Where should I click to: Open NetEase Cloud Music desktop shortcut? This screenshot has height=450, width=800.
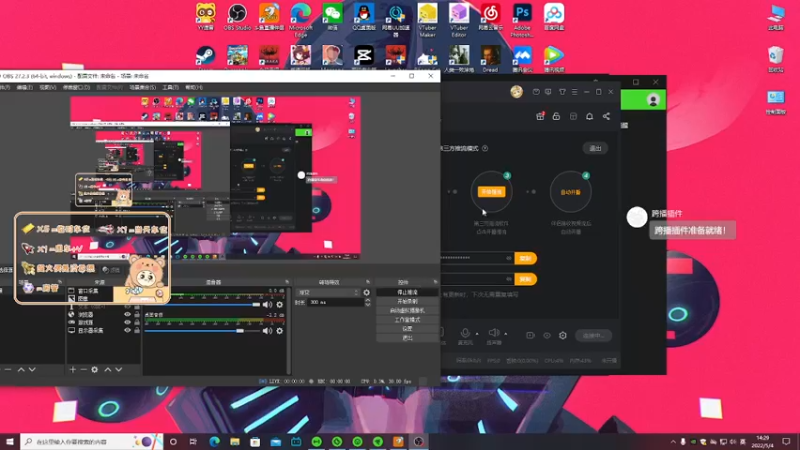pos(490,17)
